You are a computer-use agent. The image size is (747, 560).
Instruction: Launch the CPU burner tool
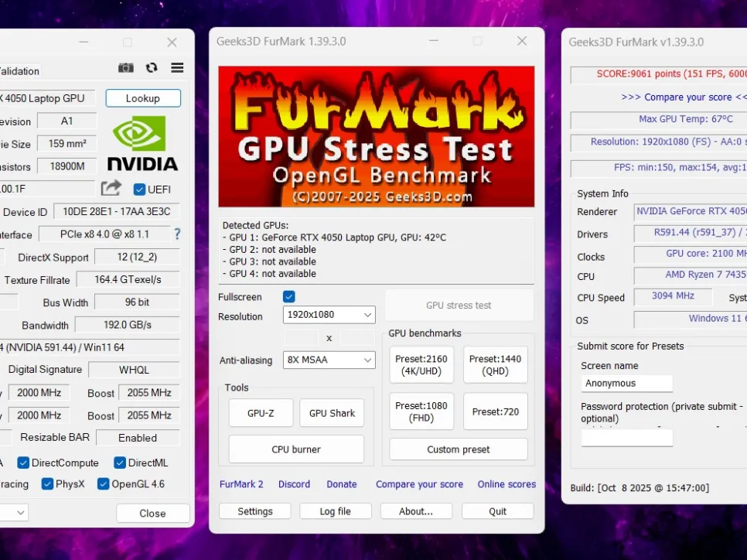point(296,449)
